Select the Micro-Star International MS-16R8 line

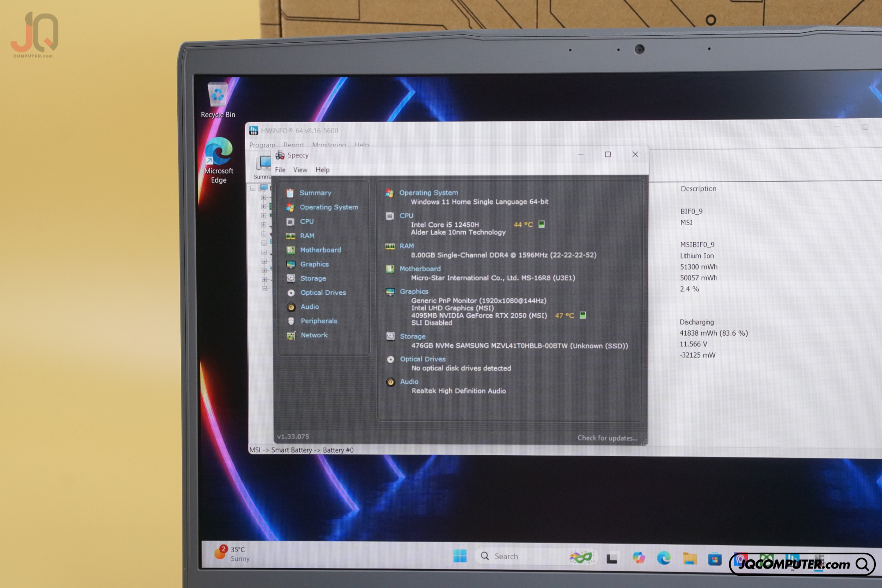(493, 278)
